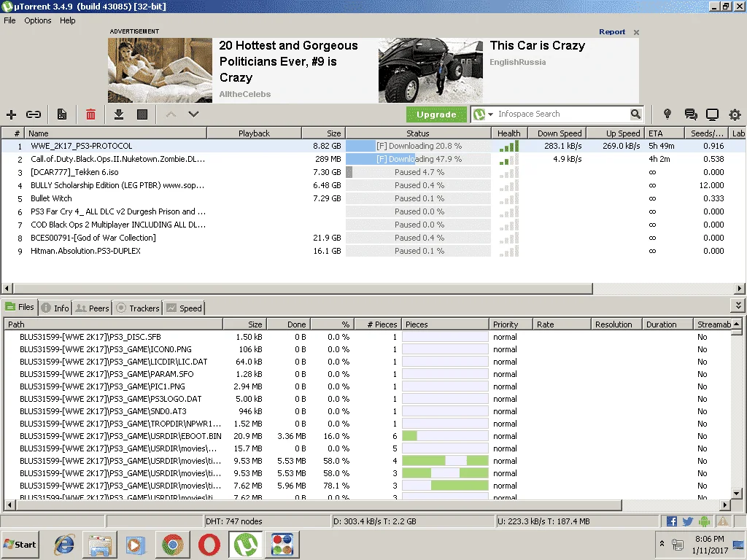Screen dimensions: 747x560
Task: Collapse the detail pane chevron button
Action: click(x=738, y=306)
